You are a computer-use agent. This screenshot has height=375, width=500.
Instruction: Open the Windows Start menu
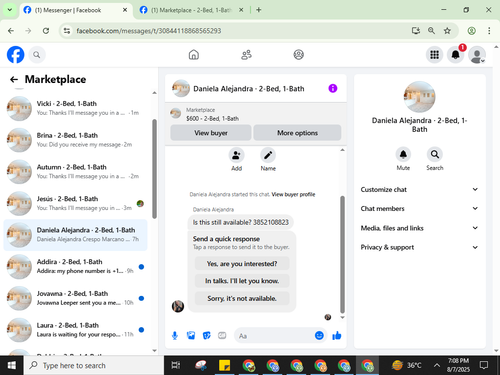[12, 365]
